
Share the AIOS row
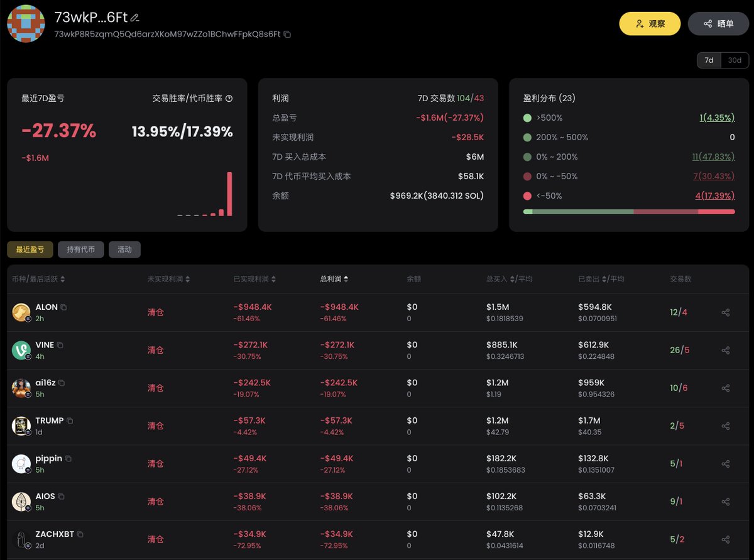point(726,502)
